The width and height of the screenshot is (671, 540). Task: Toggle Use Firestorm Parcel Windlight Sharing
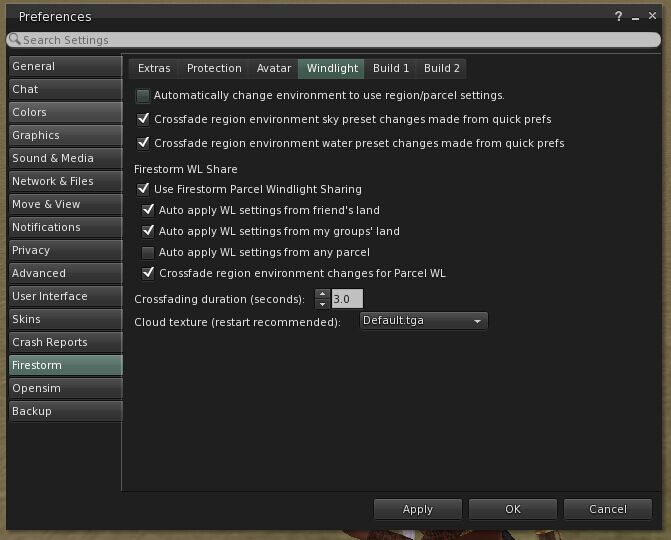[x=143, y=189]
